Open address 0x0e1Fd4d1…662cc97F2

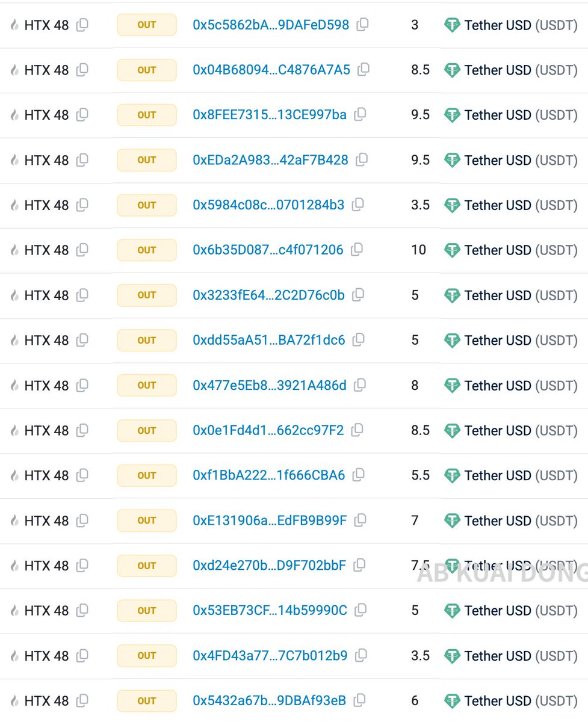(x=268, y=431)
